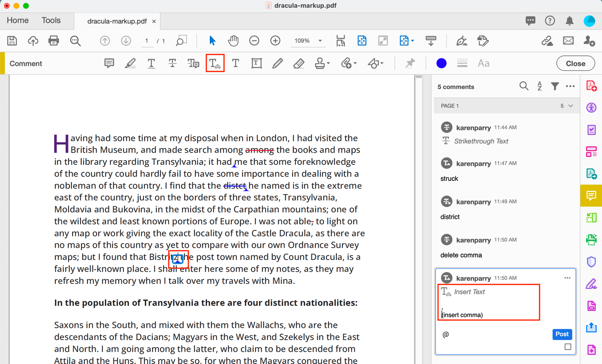Viewport: 602px width, 364px height.
Task: Click the page number input field
Action: [x=147, y=41]
